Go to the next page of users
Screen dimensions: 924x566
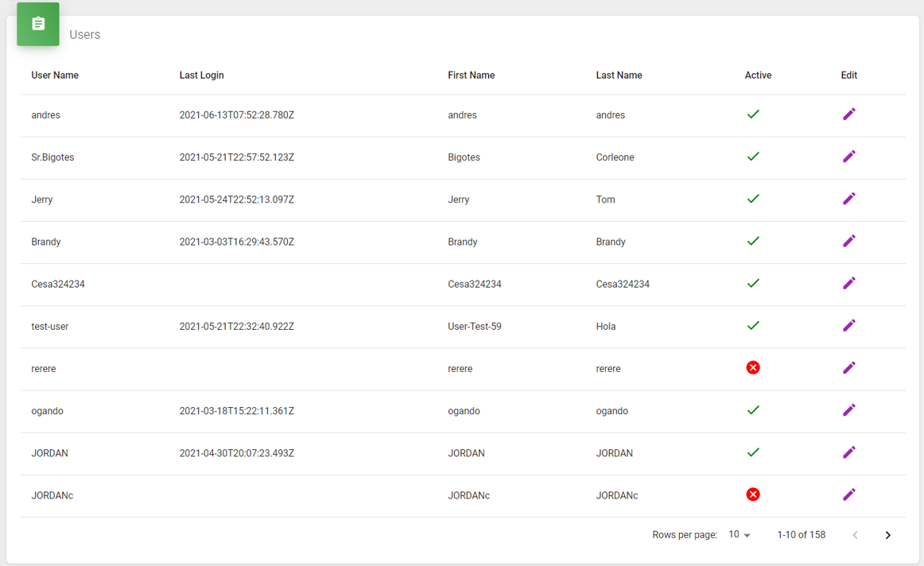tap(887, 535)
